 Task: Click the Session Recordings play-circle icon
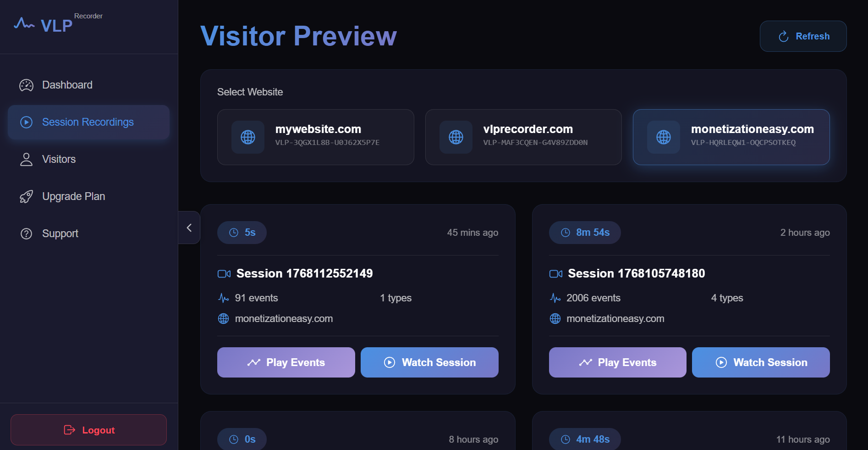point(26,122)
